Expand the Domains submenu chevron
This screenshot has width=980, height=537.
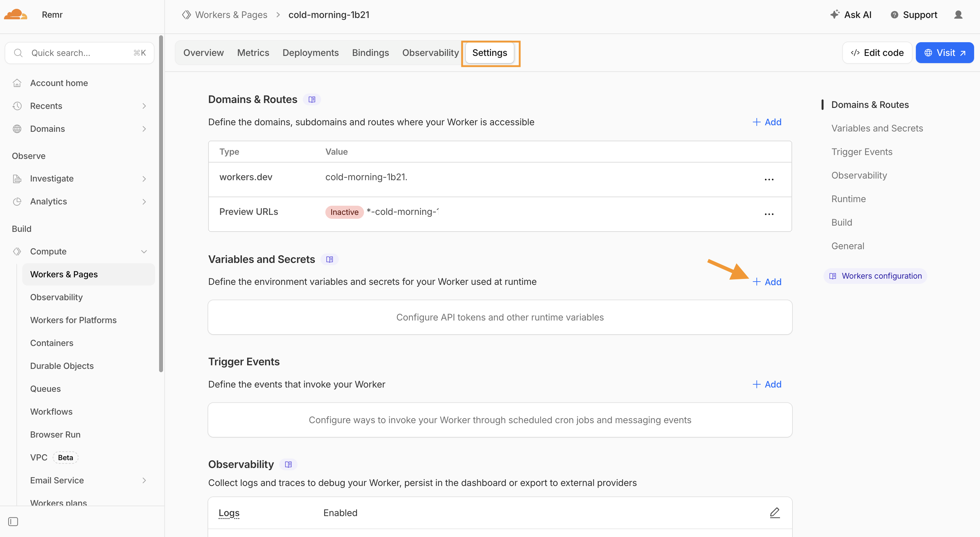coord(144,129)
